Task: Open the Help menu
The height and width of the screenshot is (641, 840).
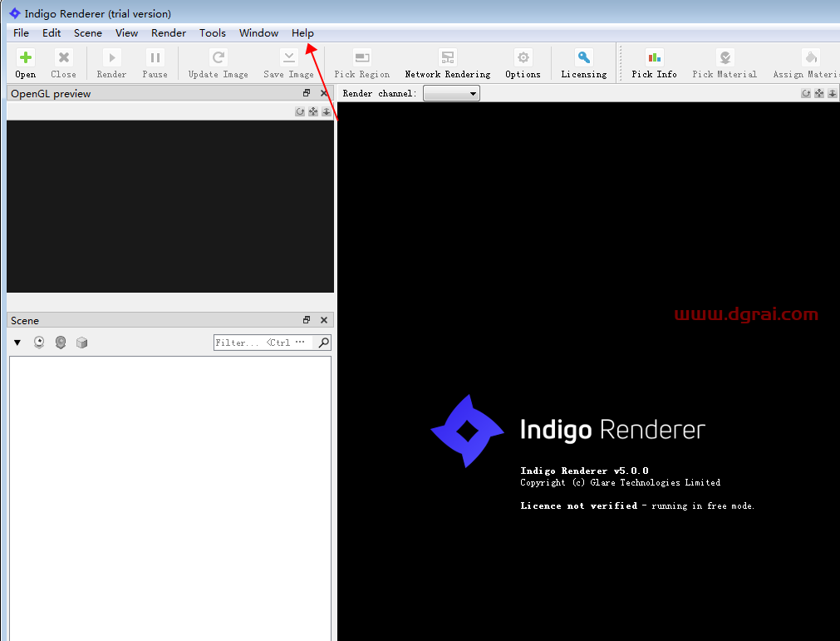Action: tap(302, 32)
